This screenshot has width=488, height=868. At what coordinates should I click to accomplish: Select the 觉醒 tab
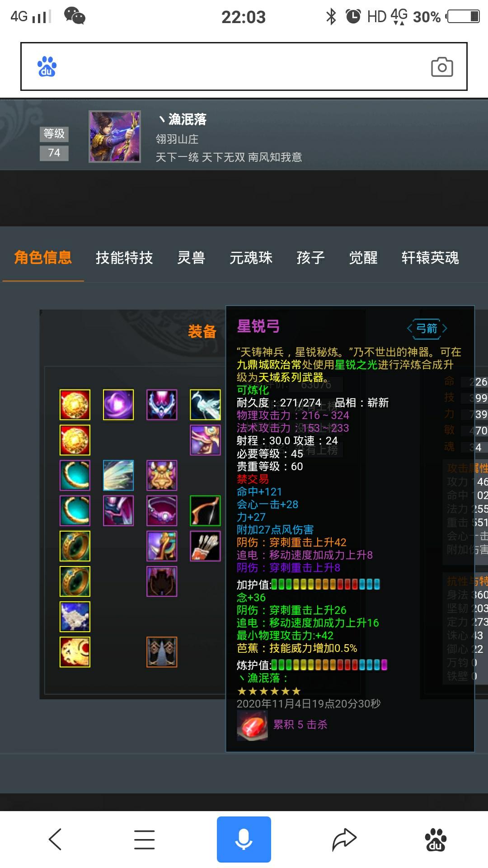[x=363, y=258]
